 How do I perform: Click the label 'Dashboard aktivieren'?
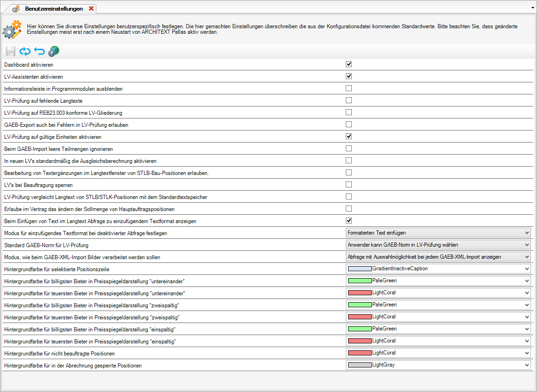[29, 65]
